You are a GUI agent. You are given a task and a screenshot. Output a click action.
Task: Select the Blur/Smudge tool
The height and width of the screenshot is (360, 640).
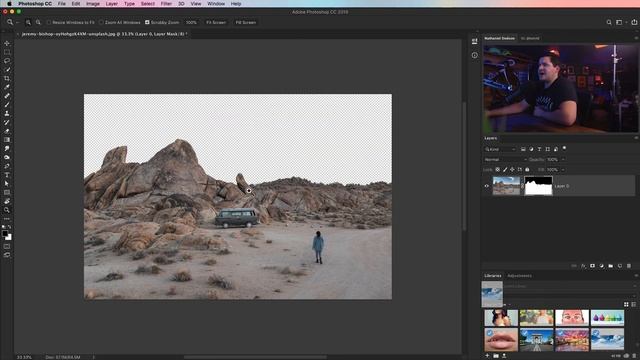(7, 149)
